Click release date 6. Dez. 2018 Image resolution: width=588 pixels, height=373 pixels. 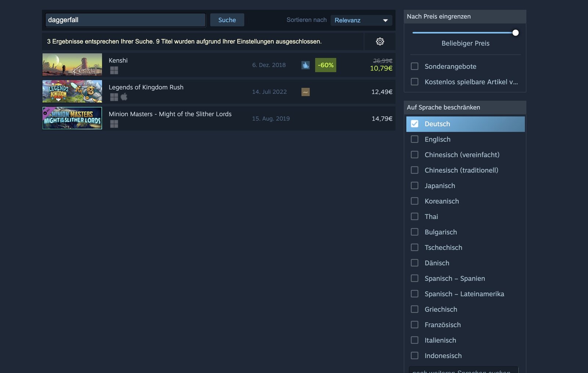[x=269, y=65]
